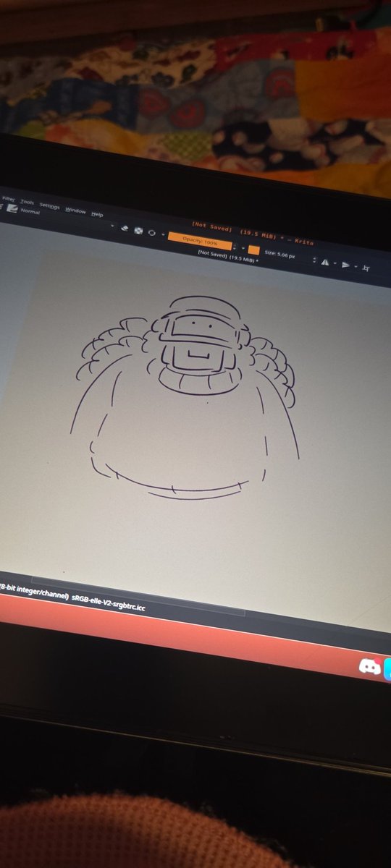Open the Tools menu
The width and height of the screenshot is (391, 868).
coord(27,203)
